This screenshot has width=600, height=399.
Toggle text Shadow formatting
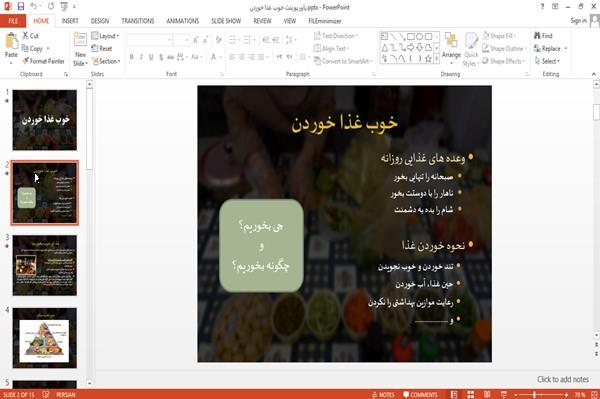[161, 57]
